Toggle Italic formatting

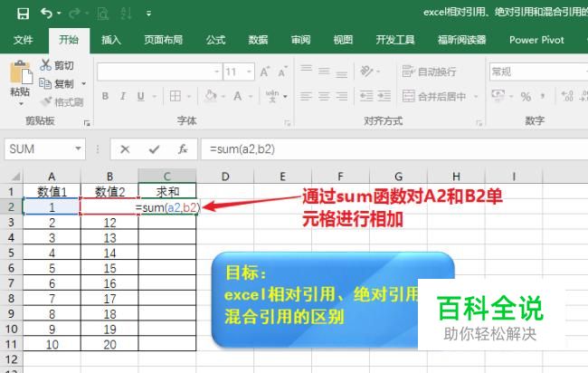pos(123,97)
